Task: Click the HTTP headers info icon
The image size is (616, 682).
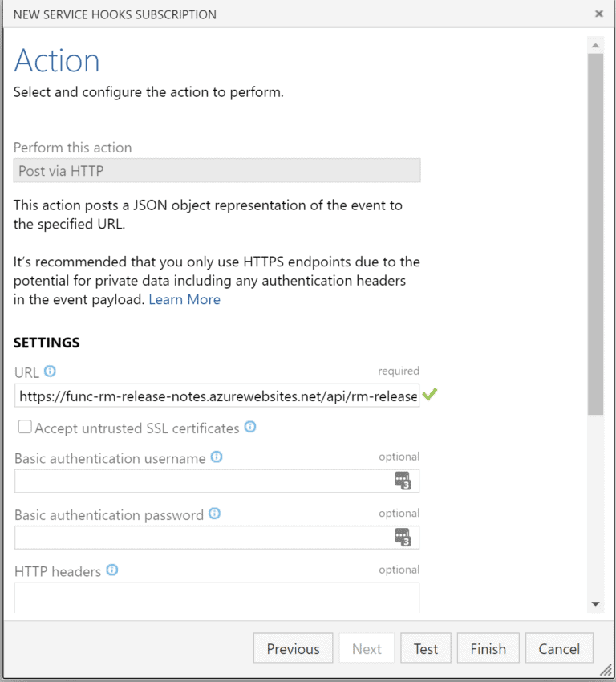Action: [x=112, y=570]
